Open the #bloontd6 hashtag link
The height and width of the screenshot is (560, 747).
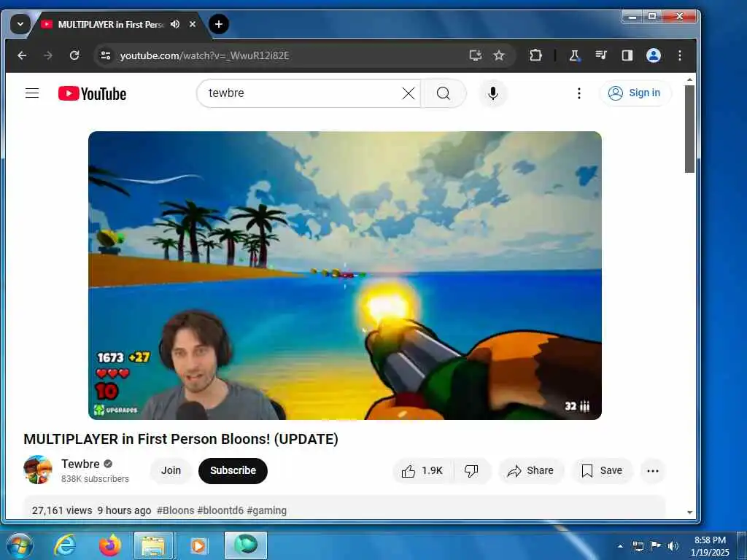coord(220,510)
